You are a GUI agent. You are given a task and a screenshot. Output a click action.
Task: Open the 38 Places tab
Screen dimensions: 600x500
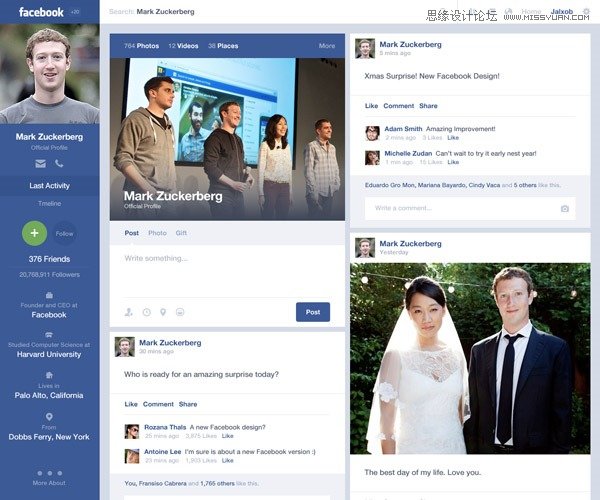coord(223,46)
